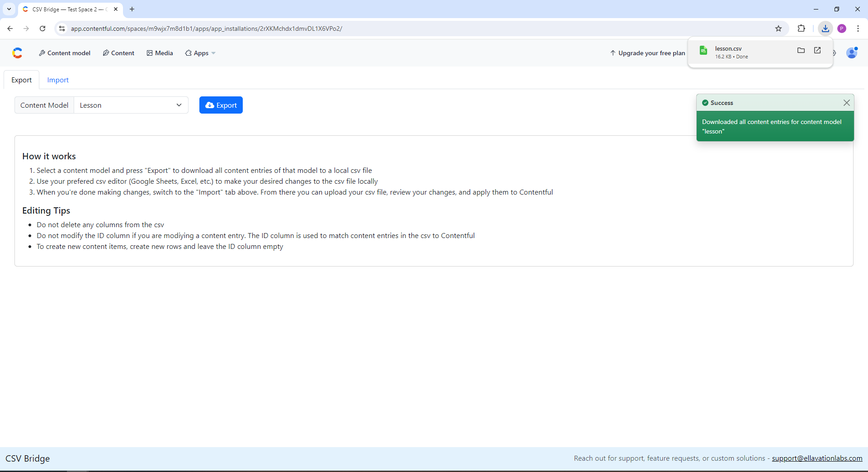
Task: Select the CSV Bridge — Test Space 2 tab
Action: pyautogui.click(x=71, y=9)
